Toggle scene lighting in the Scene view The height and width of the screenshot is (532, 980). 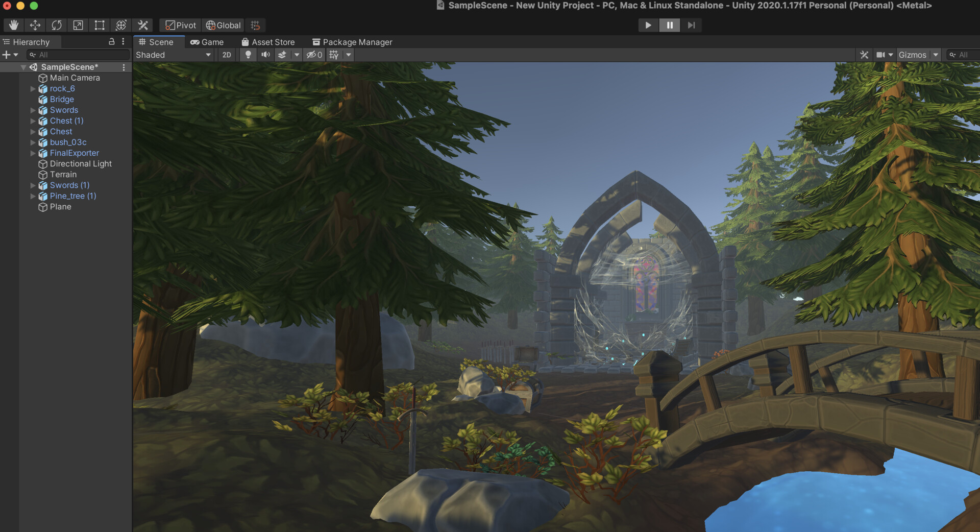(248, 55)
